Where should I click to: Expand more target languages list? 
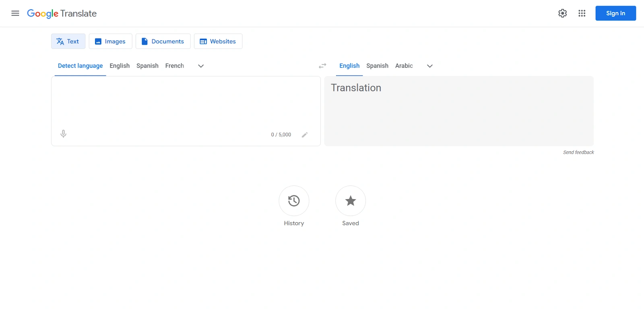click(x=430, y=66)
